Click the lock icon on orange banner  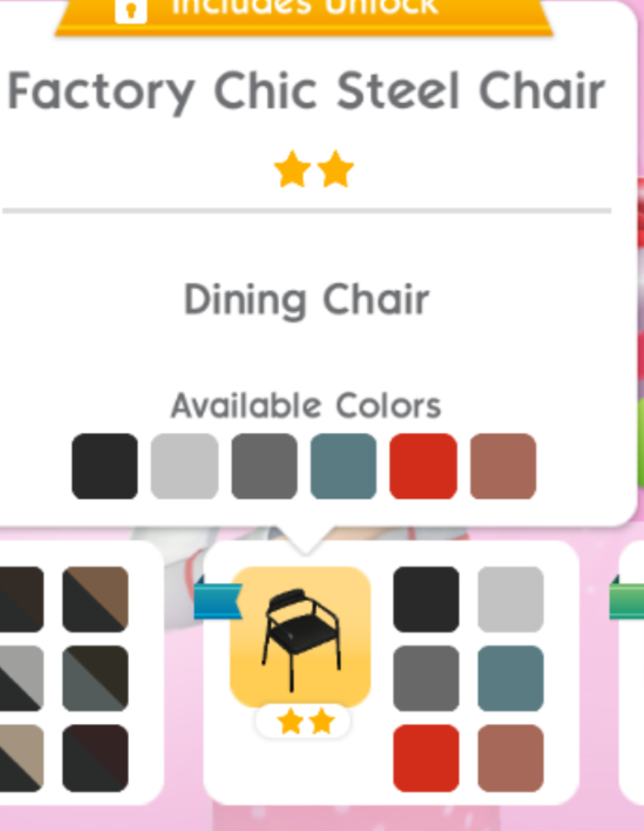(x=131, y=11)
